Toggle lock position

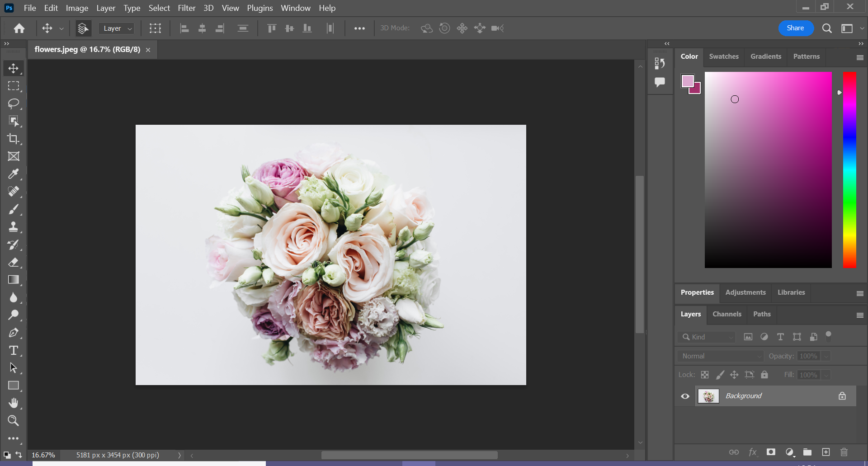coord(734,375)
